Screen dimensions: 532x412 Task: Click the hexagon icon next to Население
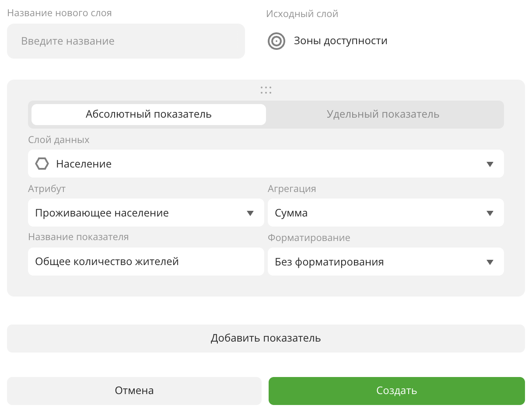click(x=42, y=164)
